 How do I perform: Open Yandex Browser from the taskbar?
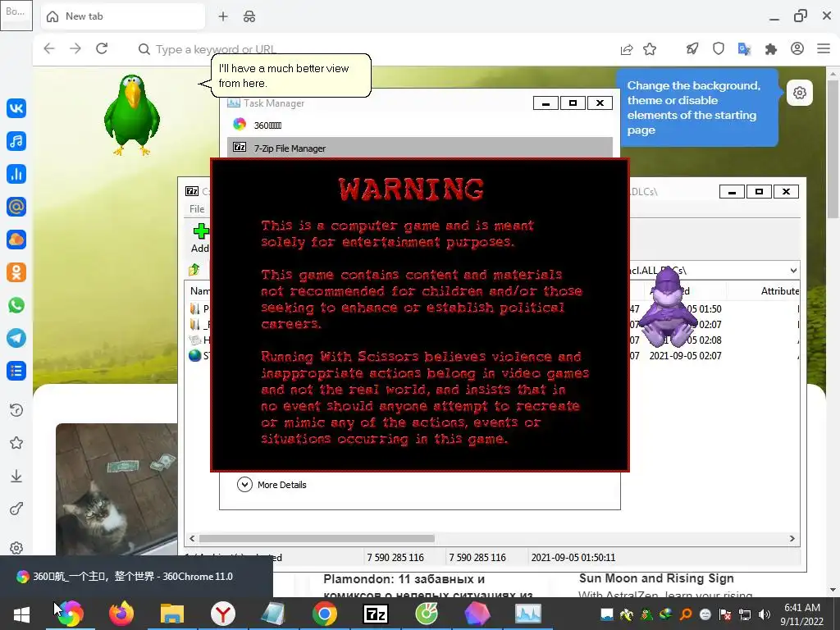coord(223,614)
